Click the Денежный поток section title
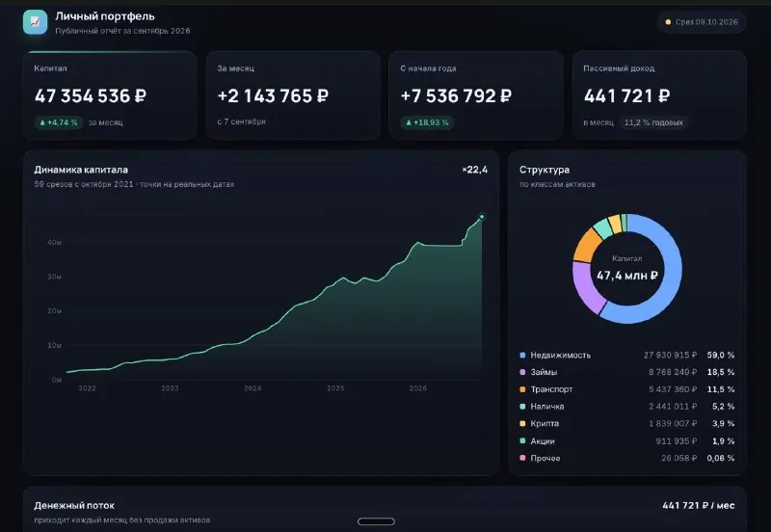 tap(74, 505)
